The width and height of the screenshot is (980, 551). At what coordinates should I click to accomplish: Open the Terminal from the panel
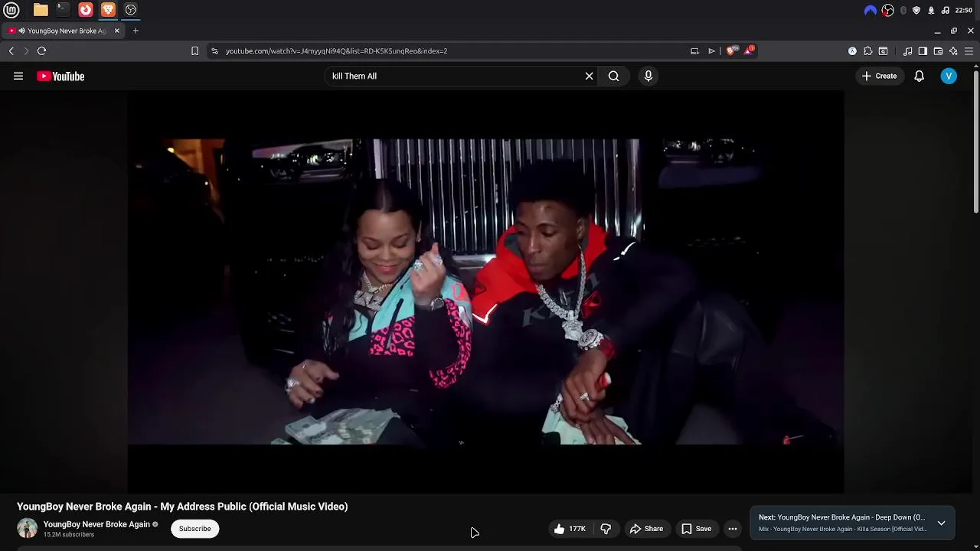coord(63,10)
